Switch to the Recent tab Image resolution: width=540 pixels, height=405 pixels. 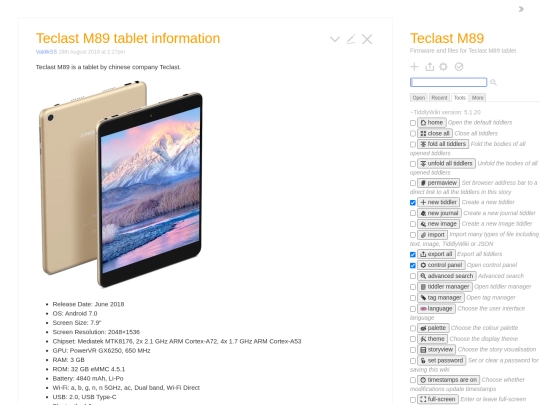439,98
